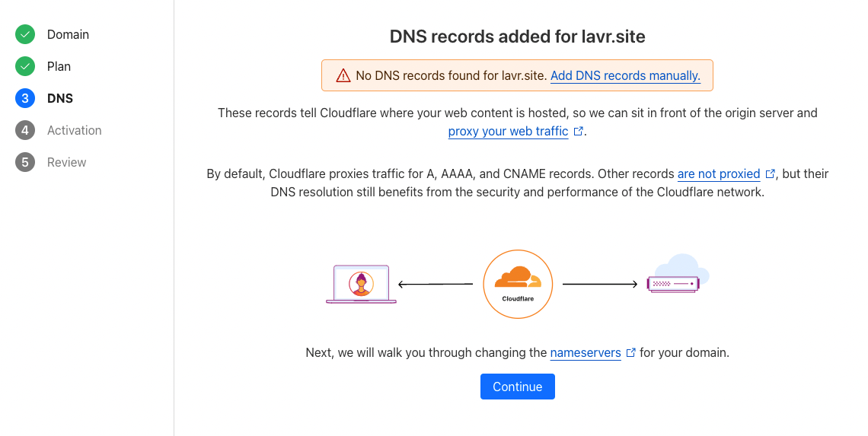The width and height of the screenshot is (868, 436).
Task: Click the blue step 3 DNS circle
Action: (x=25, y=98)
